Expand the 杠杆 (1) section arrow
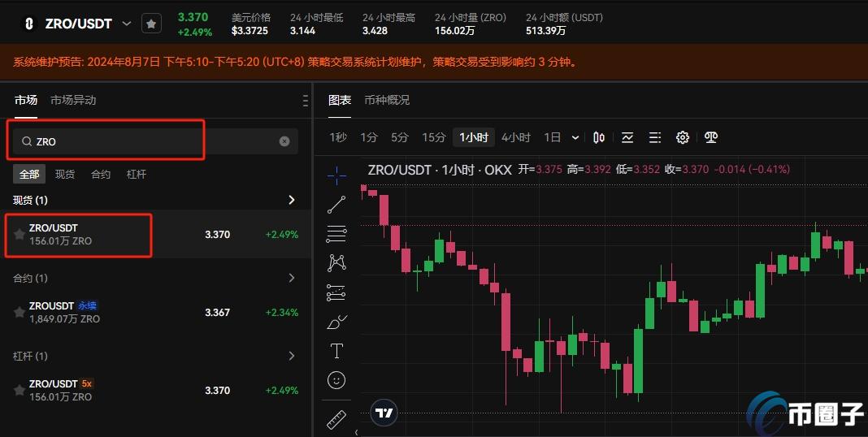Image resolution: width=868 pixels, height=437 pixels. tap(292, 356)
